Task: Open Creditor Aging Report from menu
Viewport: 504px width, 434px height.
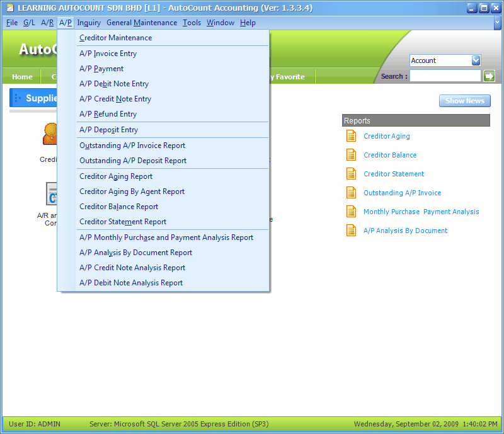Action: (x=173, y=176)
